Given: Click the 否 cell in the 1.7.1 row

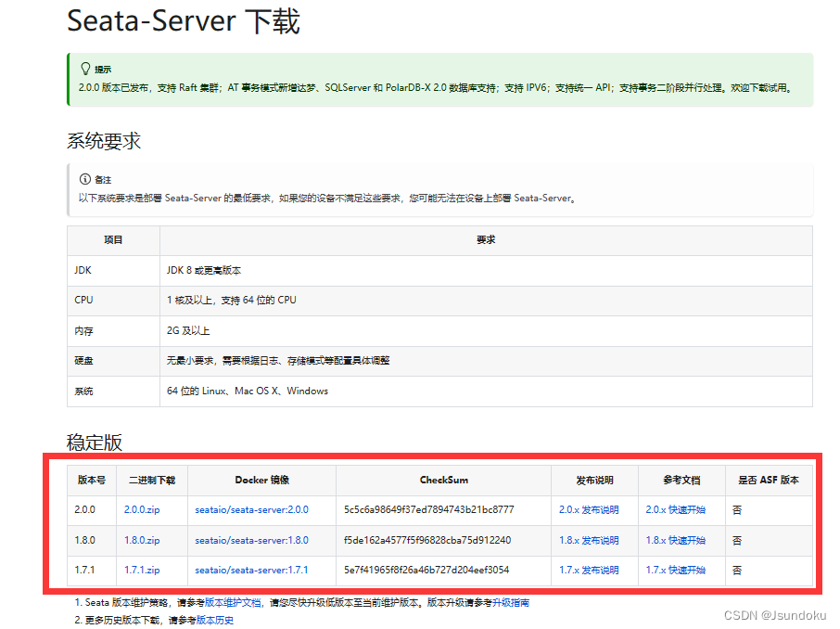Looking at the screenshot, I should click(x=769, y=571).
